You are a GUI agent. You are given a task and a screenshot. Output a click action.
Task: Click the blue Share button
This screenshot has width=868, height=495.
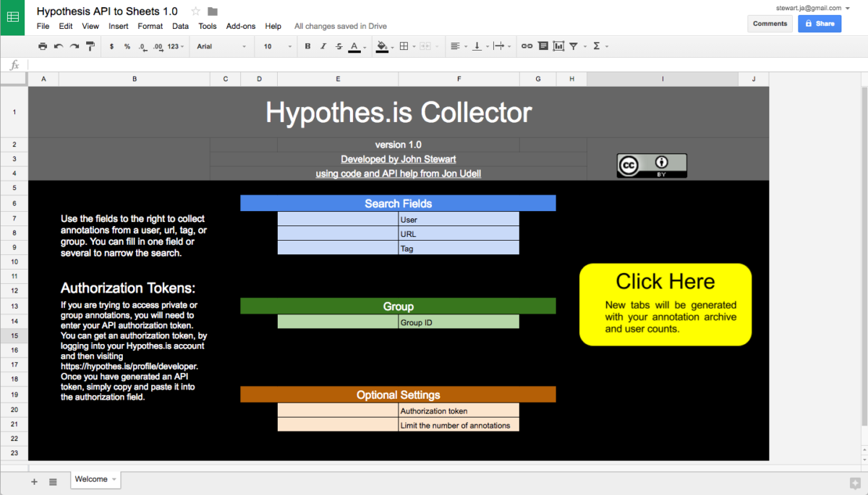[x=820, y=23]
